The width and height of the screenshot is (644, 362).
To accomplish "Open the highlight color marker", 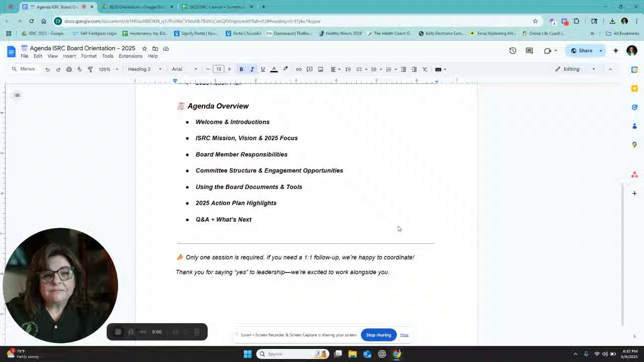I will tap(285, 69).
